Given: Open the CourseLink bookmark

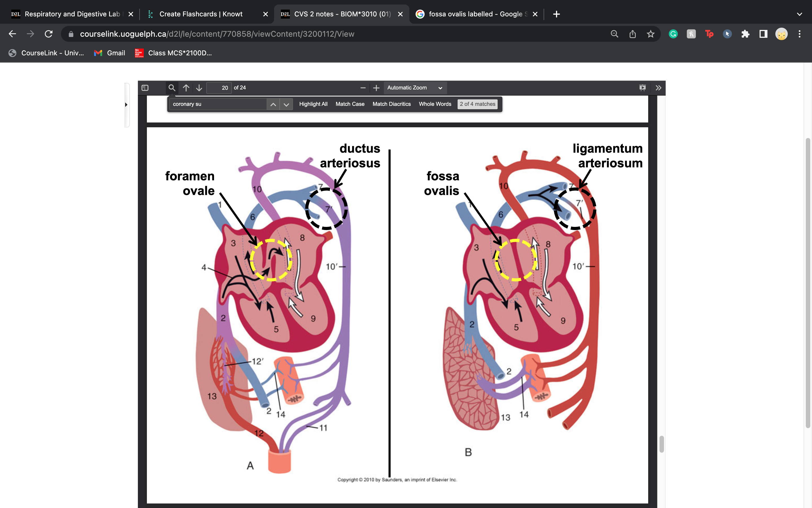Looking at the screenshot, I should pyautogui.click(x=46, y=53).
